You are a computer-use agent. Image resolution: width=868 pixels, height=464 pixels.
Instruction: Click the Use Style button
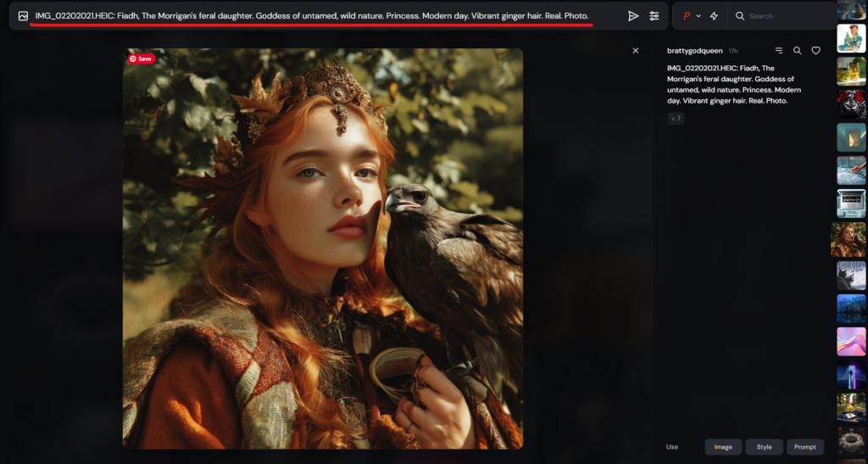(x=764, y=447)
